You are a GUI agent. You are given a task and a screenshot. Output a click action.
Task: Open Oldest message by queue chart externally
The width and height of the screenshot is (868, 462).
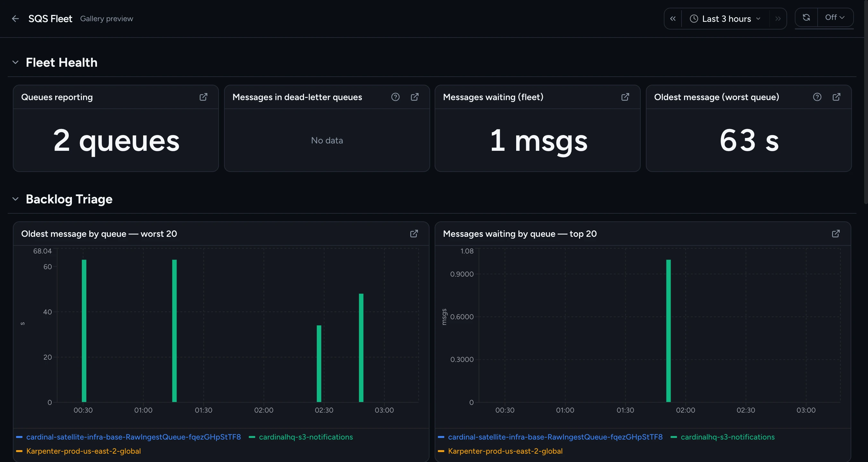click(414, 234)
